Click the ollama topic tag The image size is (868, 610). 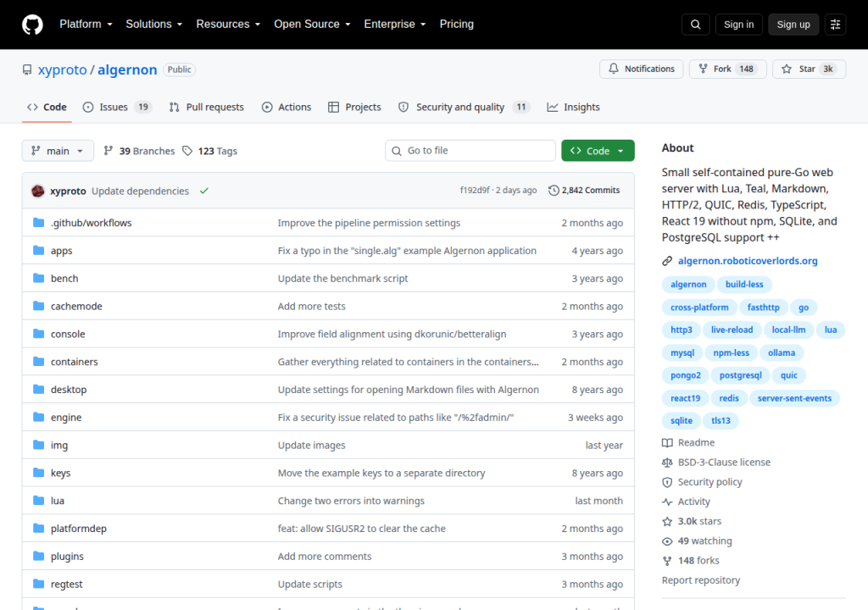point(781,352)
